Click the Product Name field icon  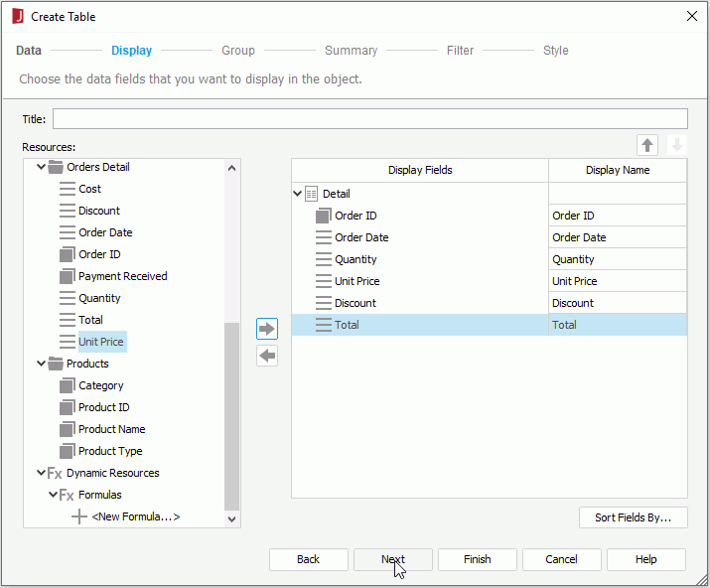tap(67, 428)
